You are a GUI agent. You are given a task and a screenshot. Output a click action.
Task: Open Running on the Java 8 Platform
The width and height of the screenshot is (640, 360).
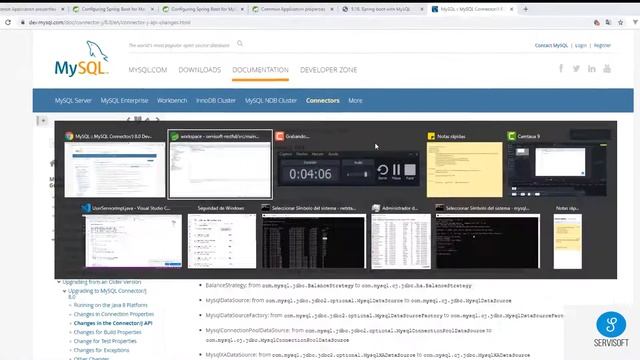pyautogui.click(x=110, y=305)
